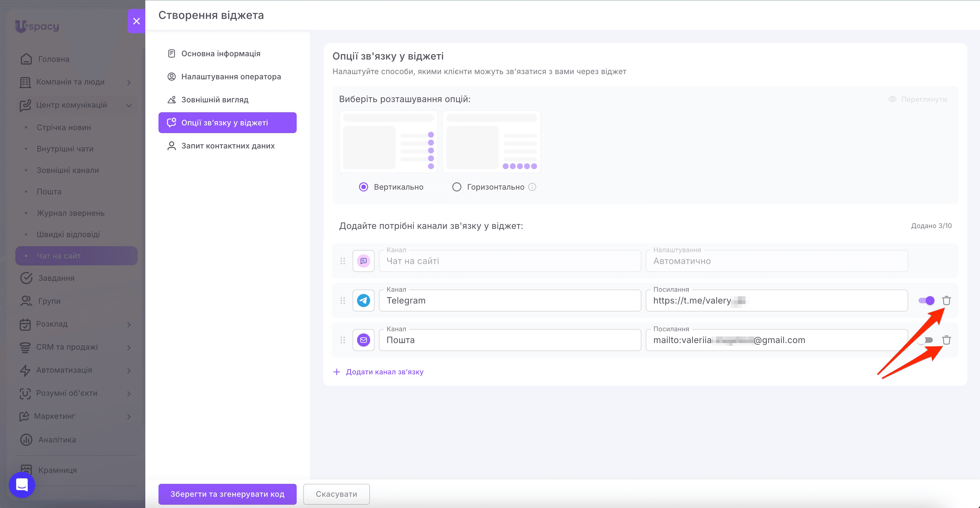Select Опції зв'язку у віджеті step
980x508 pixels.
click(227, 123)
